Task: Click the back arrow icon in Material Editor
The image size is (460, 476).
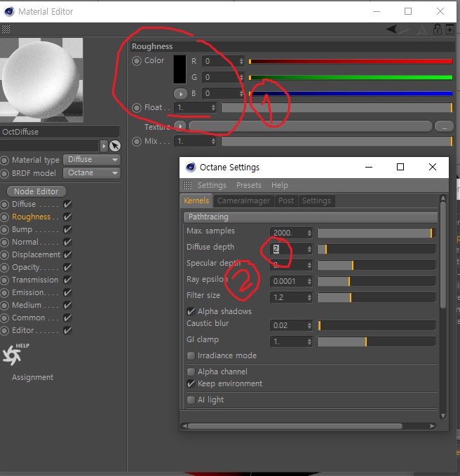Action: pos(394,29)
